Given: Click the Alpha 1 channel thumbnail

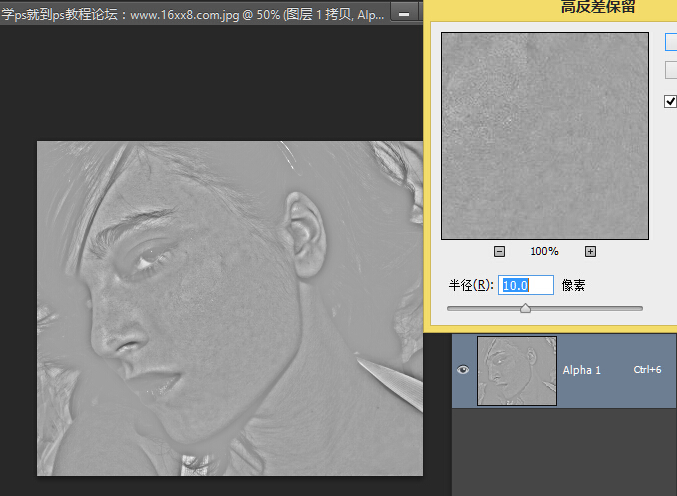Looking at the screenshot, I should pos(516,370).
